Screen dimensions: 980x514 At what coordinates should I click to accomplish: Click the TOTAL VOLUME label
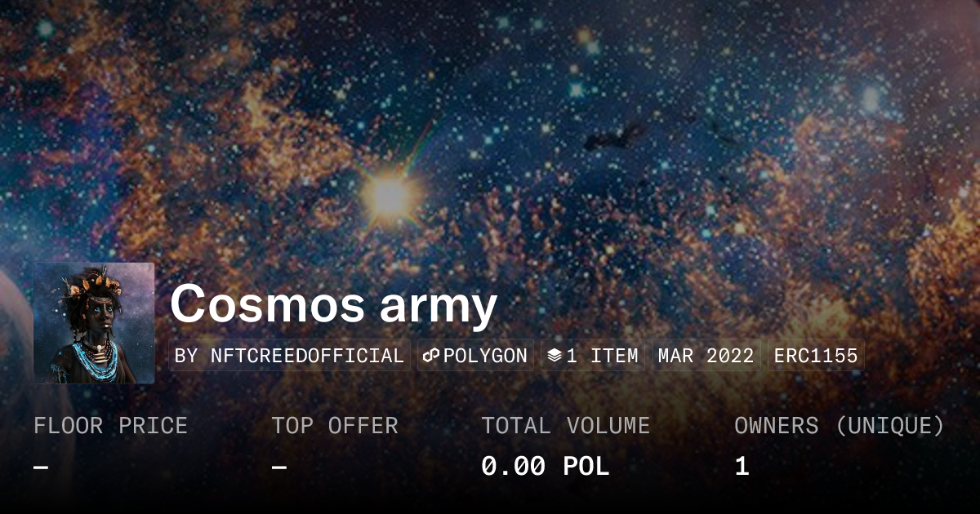click(565, 425)
